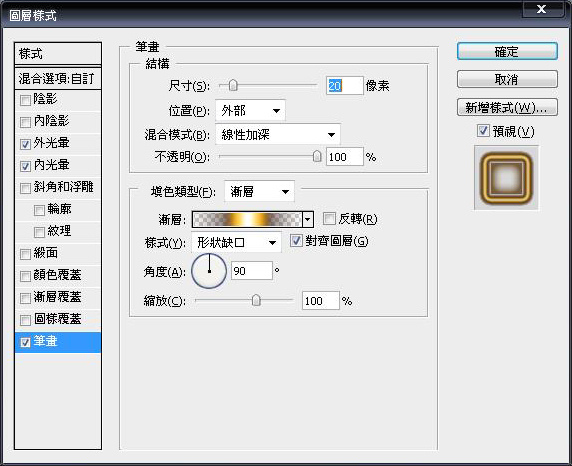572x466 pixels.
Task: Toggle the 反轉(R) checkbox
Action: (329, 219)
